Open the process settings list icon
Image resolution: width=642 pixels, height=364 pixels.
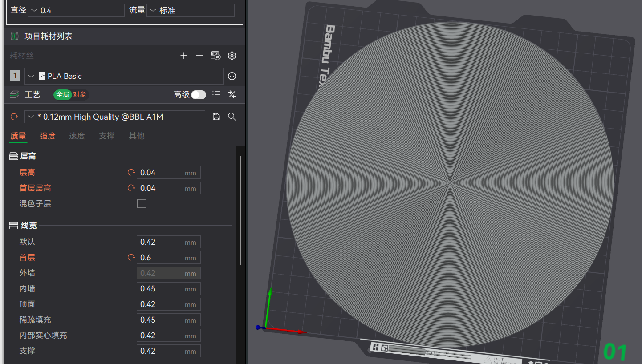[x=216, y=94]
